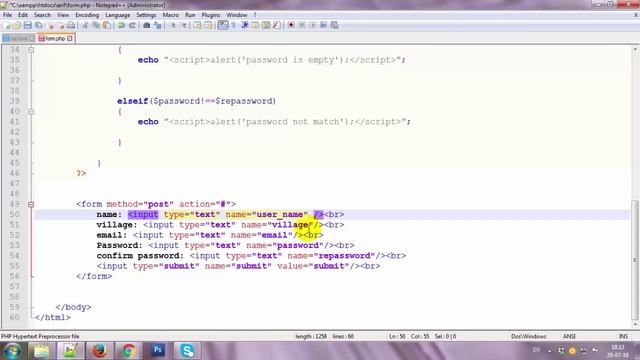Click Save Recorded Macro icon
Image resolution: width=640 pixels, height=360 pixels.
point(335,25)
